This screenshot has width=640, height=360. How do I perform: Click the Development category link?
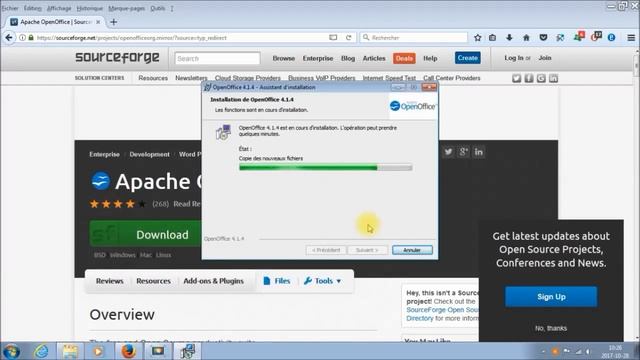tap(149, 154)
